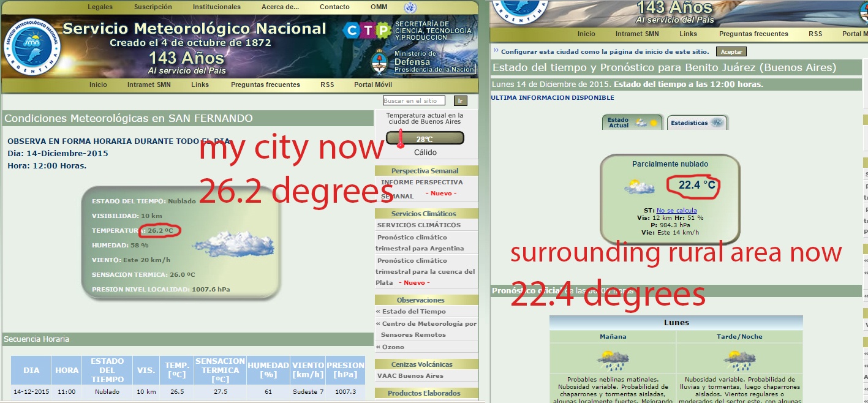868x403 pixels.
Task: Click the Parcialmente nublado label
Action: click(x=670, y=164)
